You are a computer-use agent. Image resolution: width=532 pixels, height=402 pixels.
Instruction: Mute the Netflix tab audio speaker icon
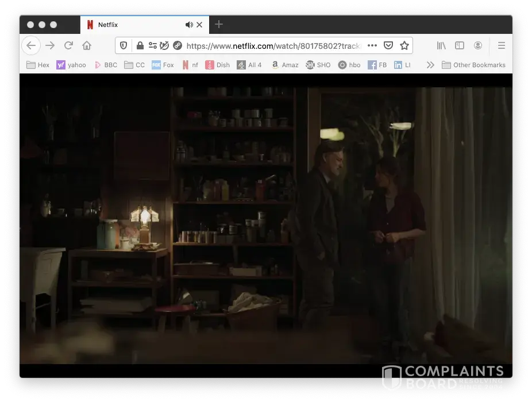pyautogui.click(x=189, y=25)
